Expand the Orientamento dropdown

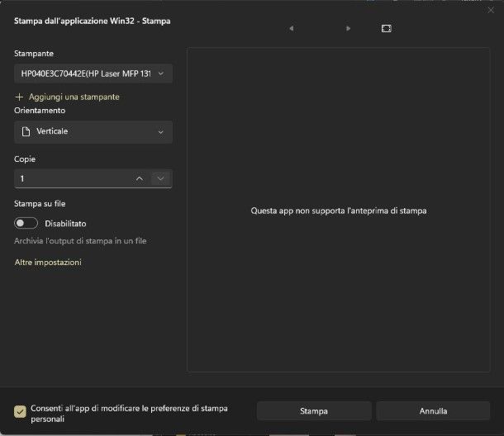click(x=93, y=132)
